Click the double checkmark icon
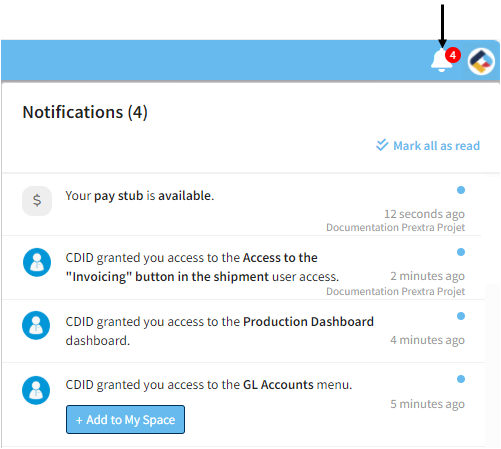 (382, 145)
